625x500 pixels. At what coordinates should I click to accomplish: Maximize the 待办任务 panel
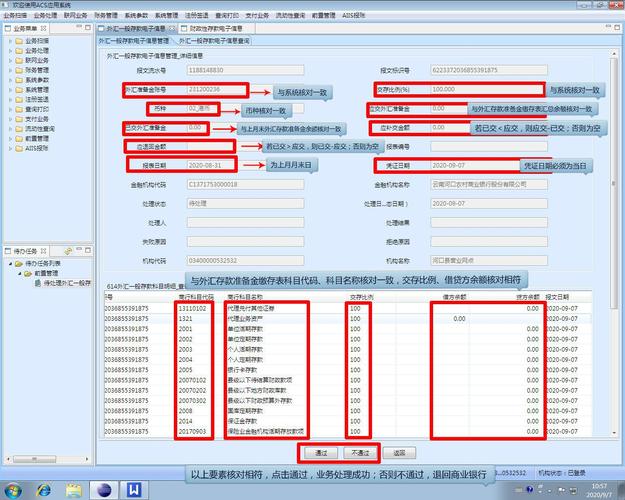(88, 250)
